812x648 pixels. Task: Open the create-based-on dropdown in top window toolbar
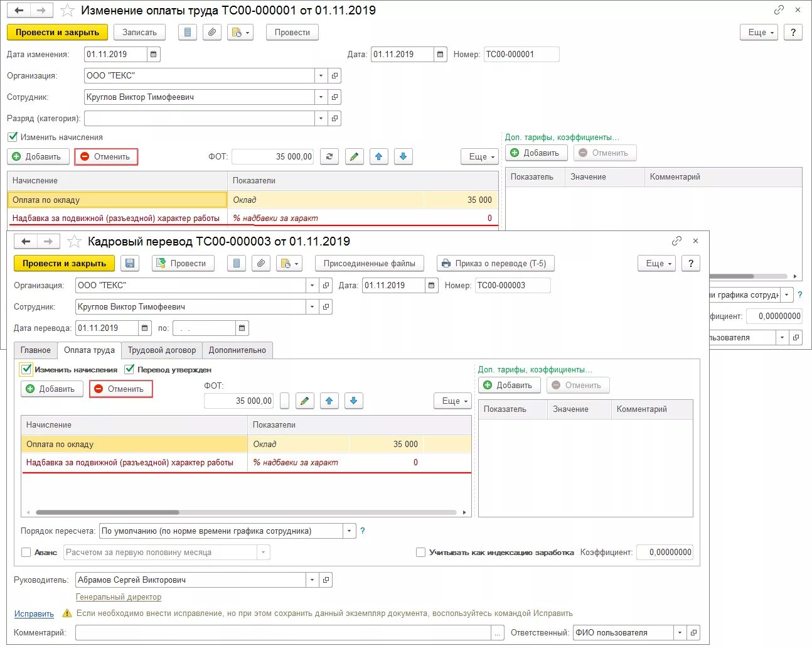[x=240, y=32]
